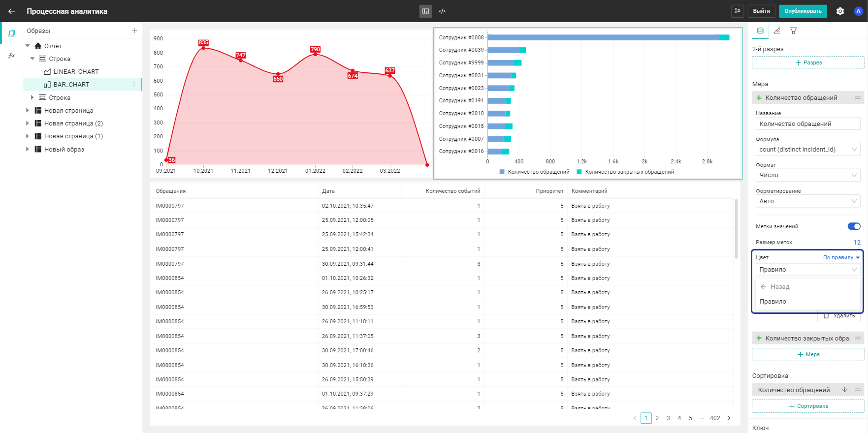This screenshot has height=433, width=868.
Task: Switch to the style brush tab icon
Action: tap(777, 31)
